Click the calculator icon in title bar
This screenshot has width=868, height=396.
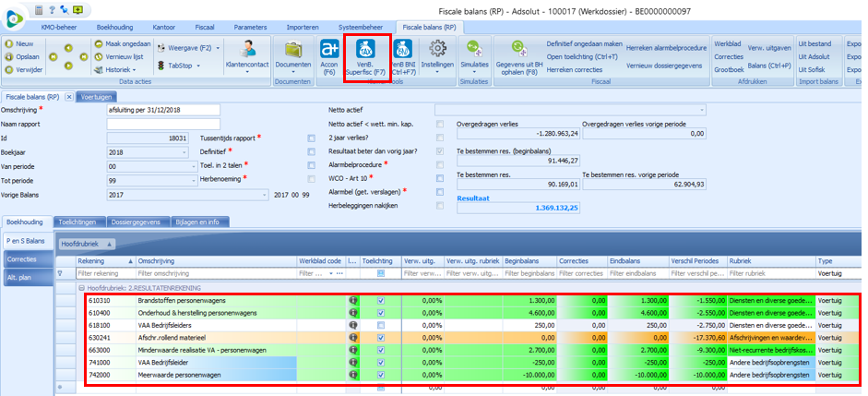tap(41, 9)
